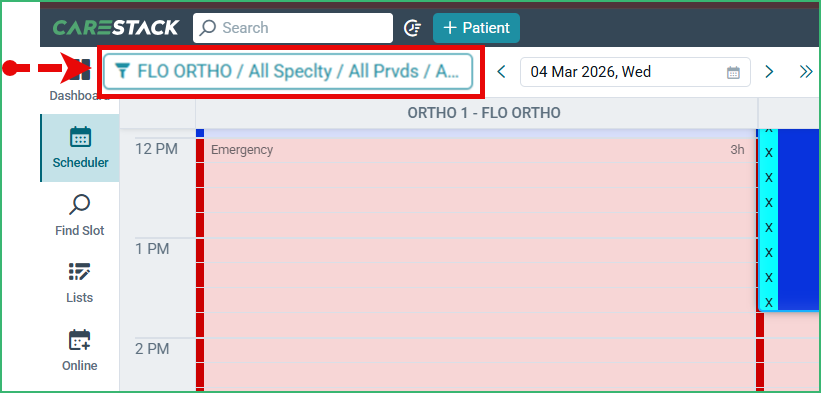Click the filter funnel icon

(122, 71)
